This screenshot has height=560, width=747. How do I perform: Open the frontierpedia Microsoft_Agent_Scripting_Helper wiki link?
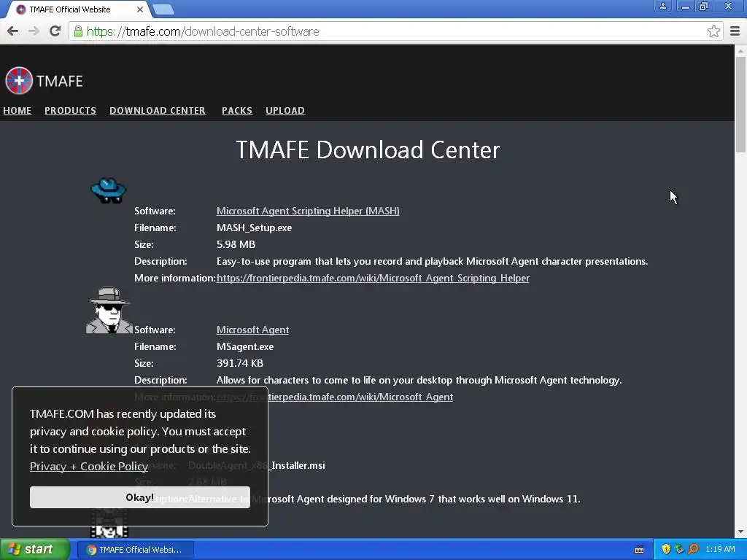[x=373, y=278]
